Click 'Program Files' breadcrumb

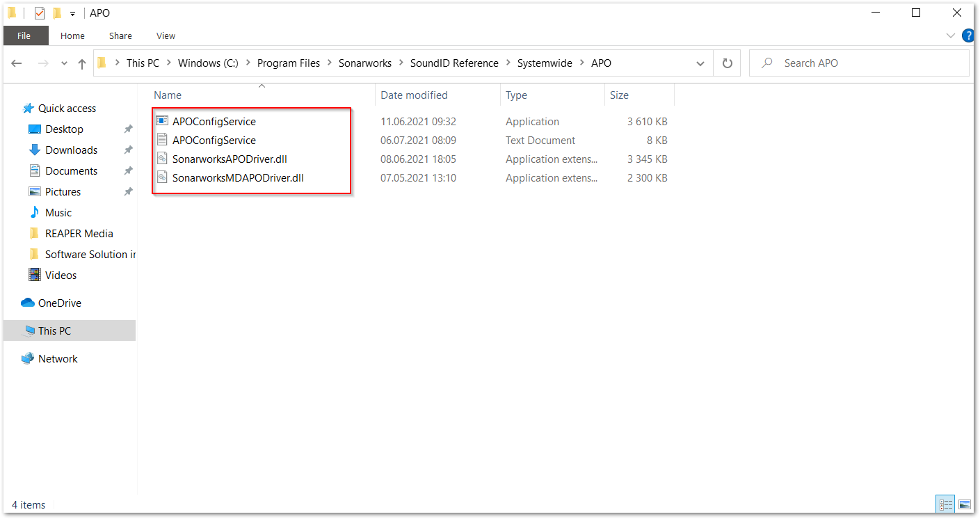[x=289, y=63]
